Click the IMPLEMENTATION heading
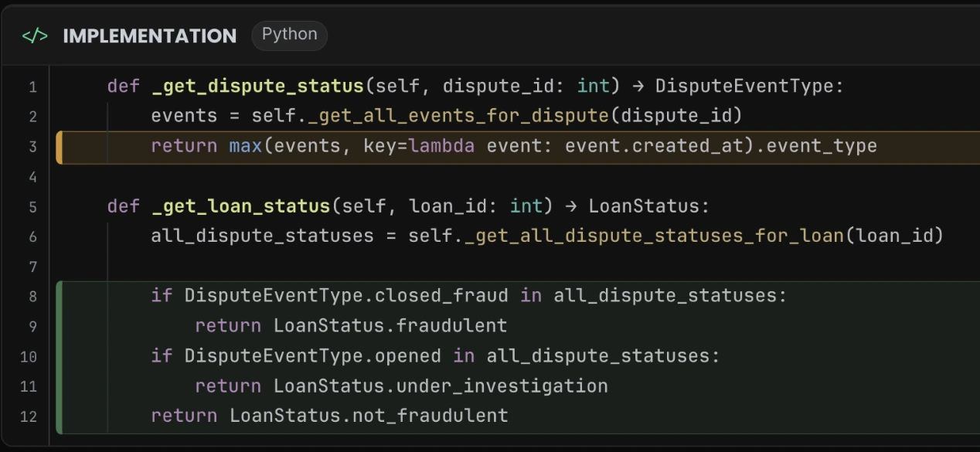Image resolution: width=980 pixels, height=452 pixels. point(150,36)
